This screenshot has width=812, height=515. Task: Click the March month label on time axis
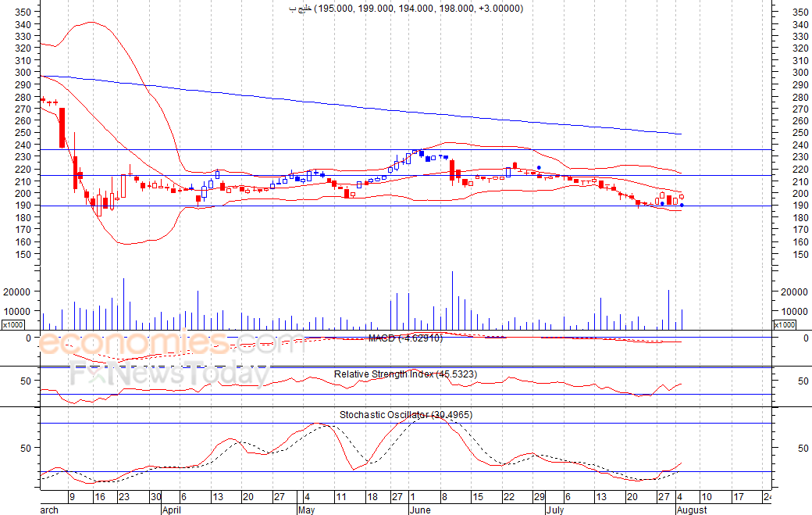[48, 510]
